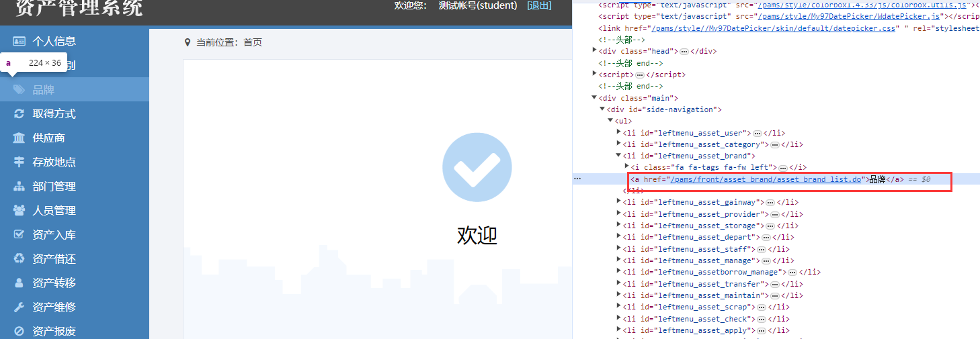Image resolution: width=980 pixels, height=339 pixels.
Task: Click the tags icon beside 品牌
Action: pyautogui.click(x=19, y=89)
